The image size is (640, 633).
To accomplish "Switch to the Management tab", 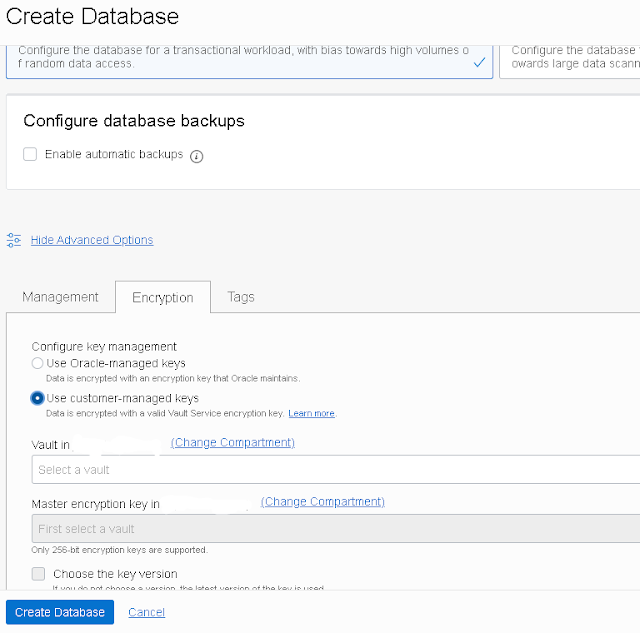I will click(x=61, y=297).
